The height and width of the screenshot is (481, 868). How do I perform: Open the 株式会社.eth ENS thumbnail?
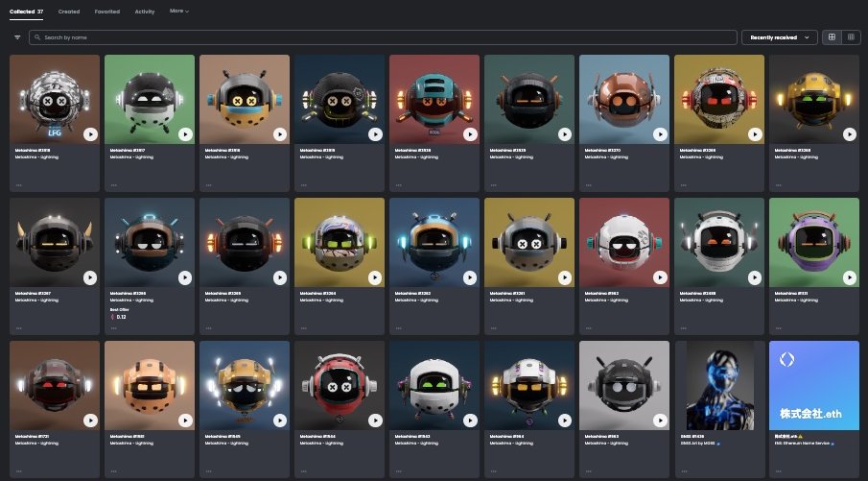click(x=813, y=386)
